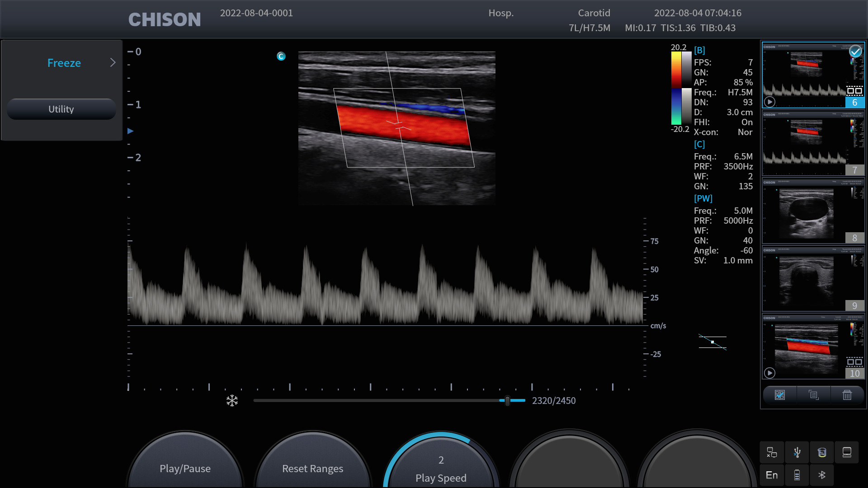
Task: Click the [PW] mode parameters header
Action: tap(703, 198)
